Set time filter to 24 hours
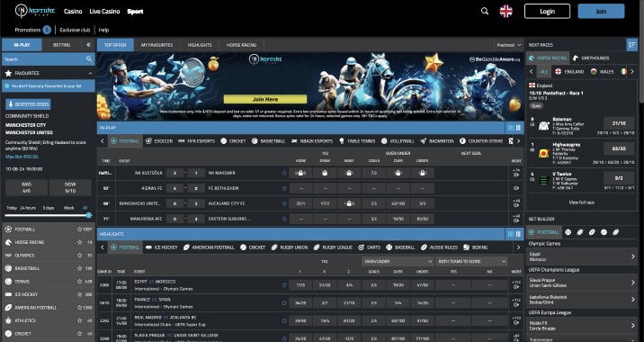 click(x=28, y=208)
